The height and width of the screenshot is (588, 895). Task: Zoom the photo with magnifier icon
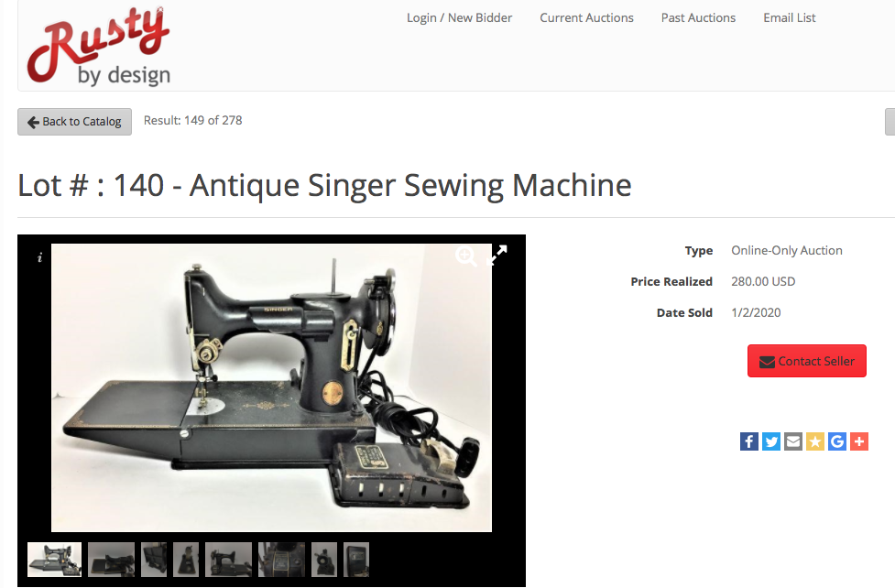466,256
